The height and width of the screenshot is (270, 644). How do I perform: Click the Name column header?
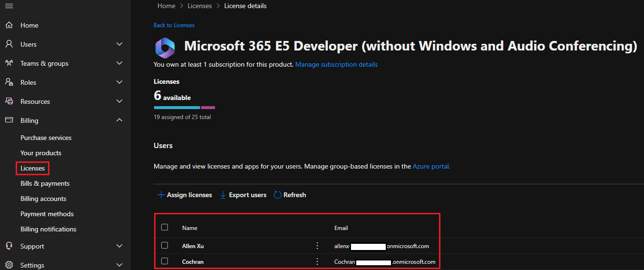point(190,228)
